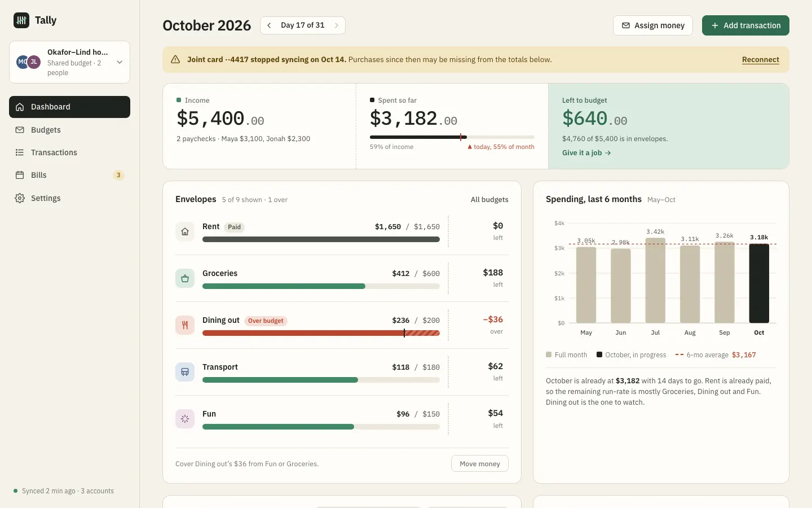812x508 pixels.
Task: Click the Over budget tag
Action: click(266, 321)
